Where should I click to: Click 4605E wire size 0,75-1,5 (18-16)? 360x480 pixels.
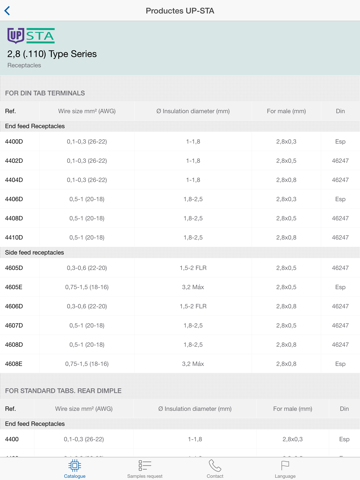coord(87,287)
